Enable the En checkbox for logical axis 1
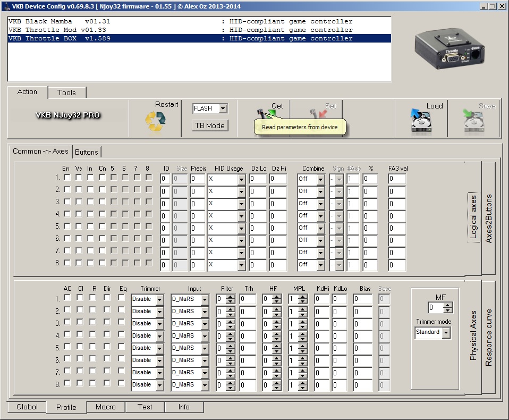 pyautogui.click(x=67, y=178)
